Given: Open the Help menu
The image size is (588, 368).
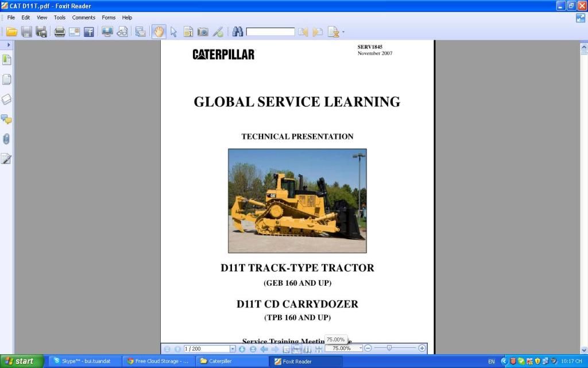Looking at the screenshot, I should 127,18.
